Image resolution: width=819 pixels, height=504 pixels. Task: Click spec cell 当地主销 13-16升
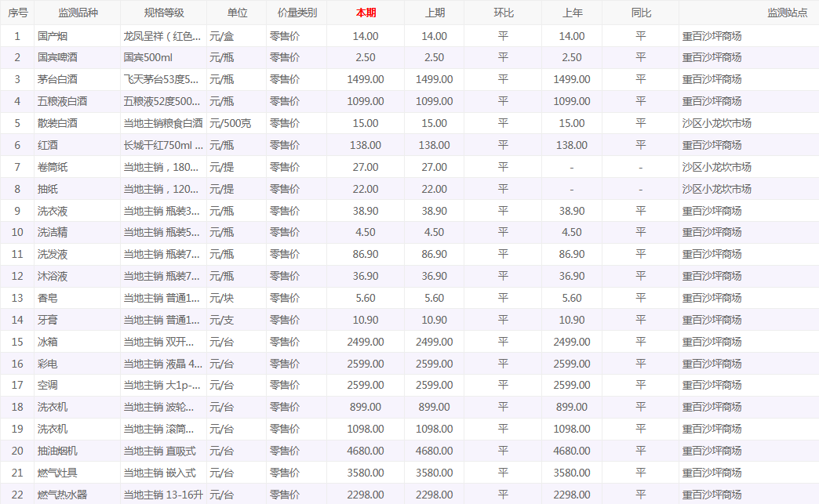tap(163, 495)
